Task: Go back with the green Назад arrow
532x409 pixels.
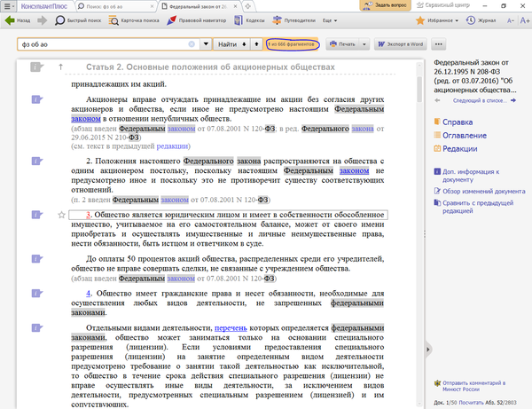Action: pyautogui.click(x=18, y=20)
